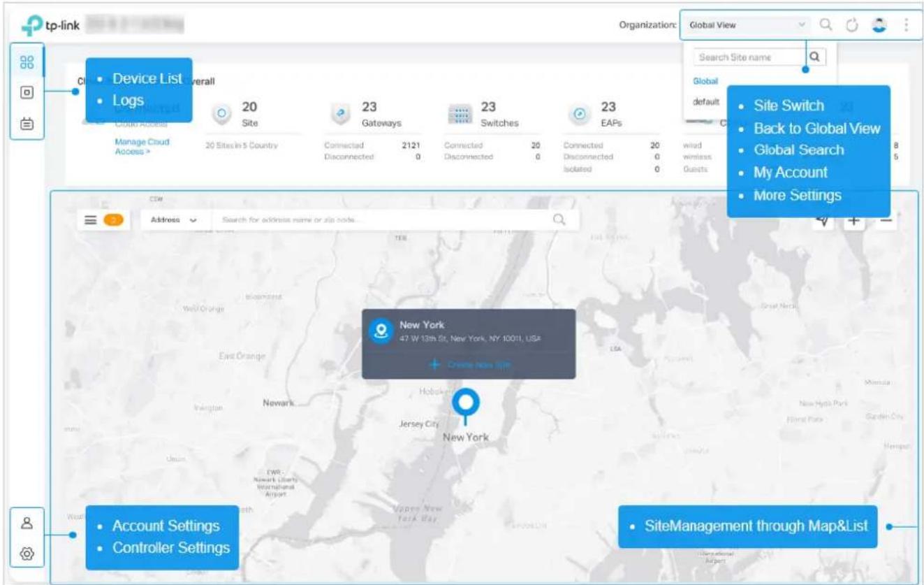
Task: Click the locate arrow map button
Action: click(x=823, y=220)
